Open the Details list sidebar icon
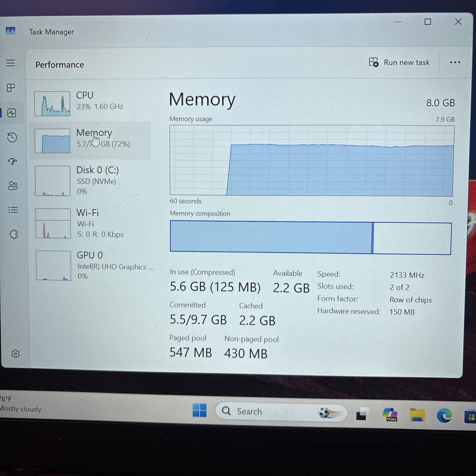The height and width of the screenshot is (476, 476). pyautogui.click(x=13, y=210)
